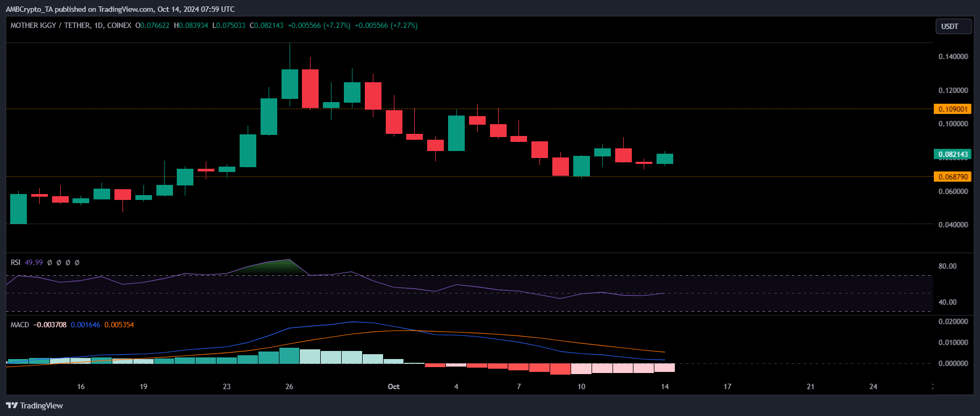This screenshot has width=980, height=416.
Task: Click the open price value O0.076622
Action: (153, 25)
